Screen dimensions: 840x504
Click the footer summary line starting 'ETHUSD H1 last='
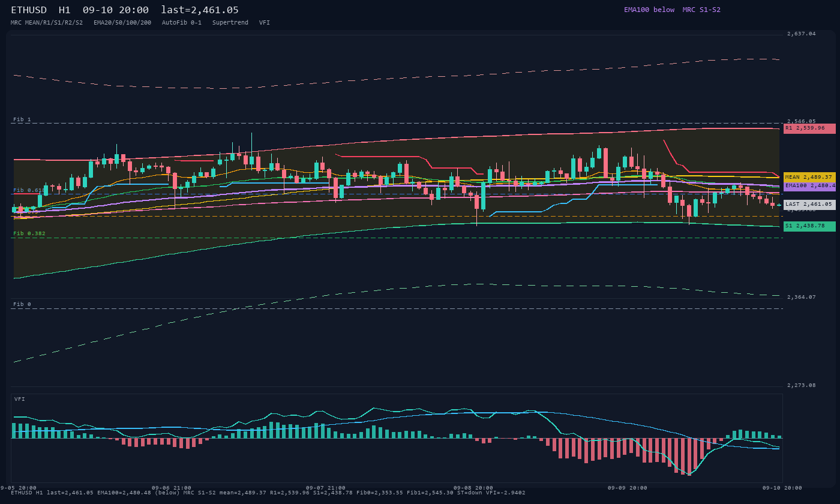pyautogui.click(x=268, y=493)
